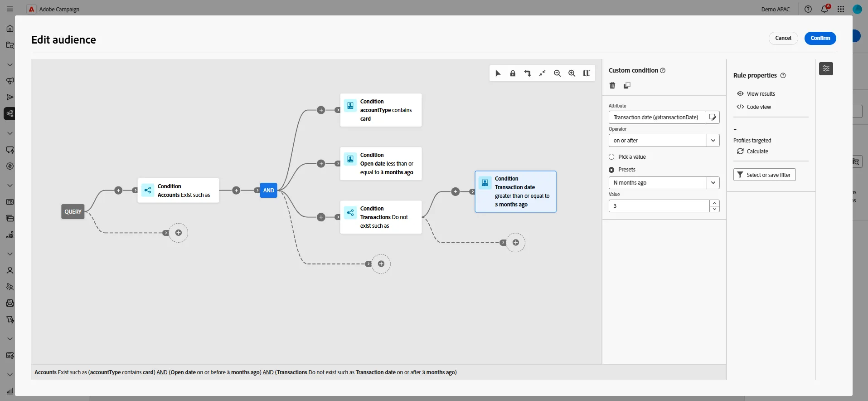Add condition via dashed plus under QUERY
868x401 pixels.
[x=179, y=233]
